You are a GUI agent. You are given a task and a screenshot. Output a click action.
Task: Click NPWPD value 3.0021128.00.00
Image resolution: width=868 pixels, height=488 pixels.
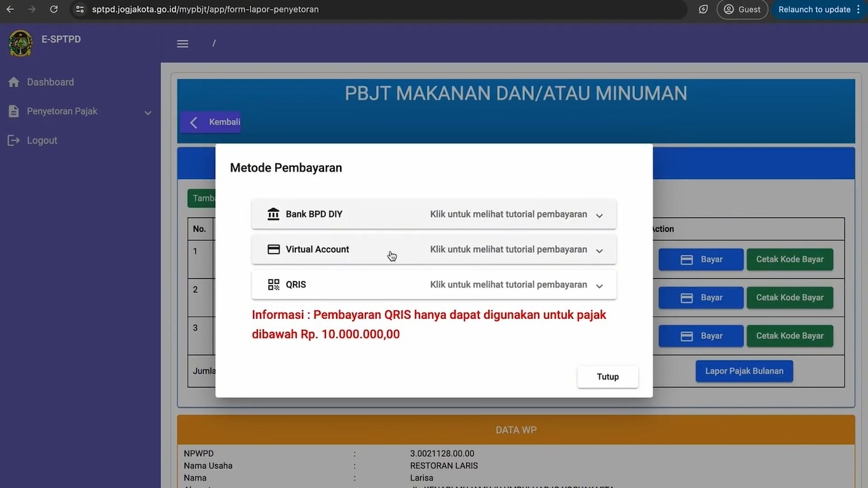[x=442, y=454]
